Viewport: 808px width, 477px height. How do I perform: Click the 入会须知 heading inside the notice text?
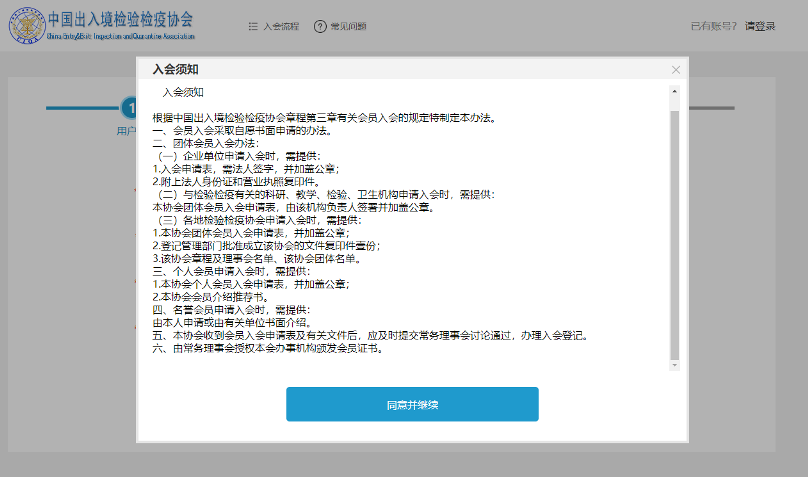click(183, 93)
